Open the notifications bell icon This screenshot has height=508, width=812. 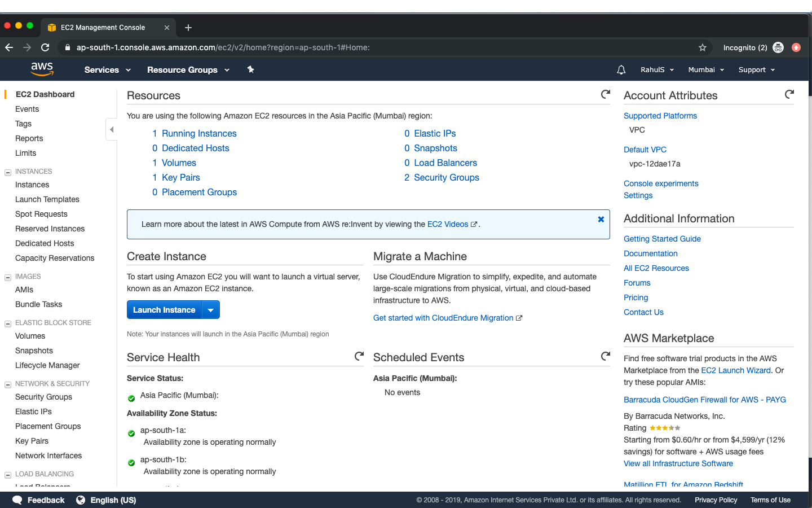621,69
